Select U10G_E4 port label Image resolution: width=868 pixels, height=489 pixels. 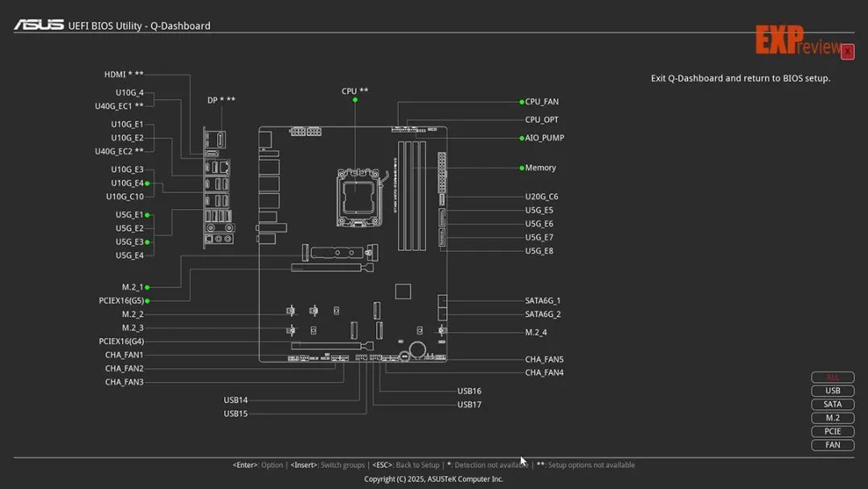127,183
